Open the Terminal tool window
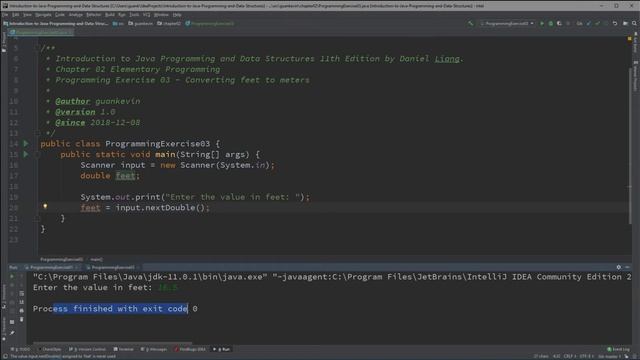Viewport: 640px width, 360px height. (x=124, y=349)
